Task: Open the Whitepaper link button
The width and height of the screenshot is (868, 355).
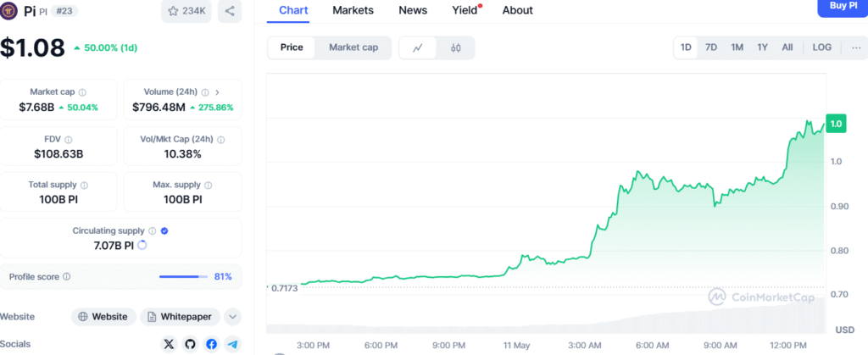Action: [x=181, y=317]
